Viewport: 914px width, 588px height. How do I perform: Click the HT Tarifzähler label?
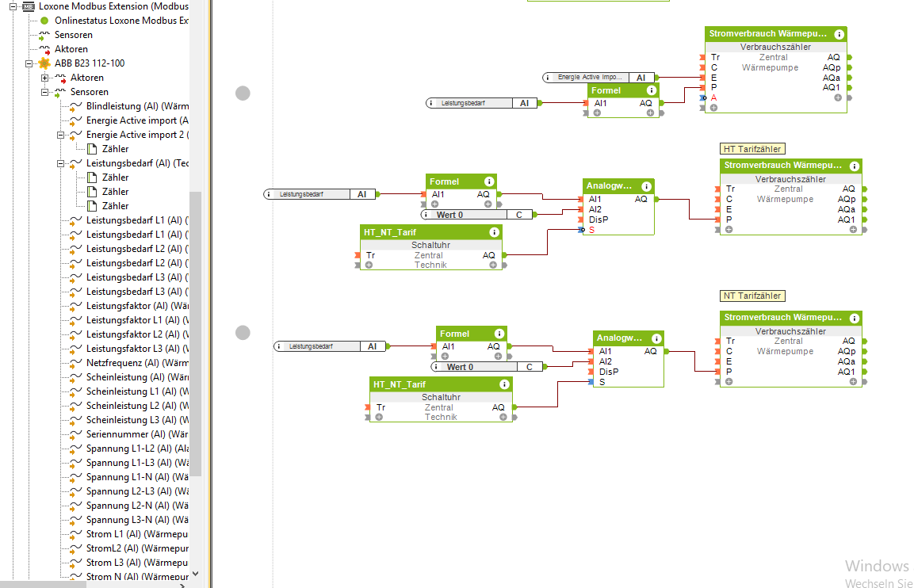tap(752, 149)
